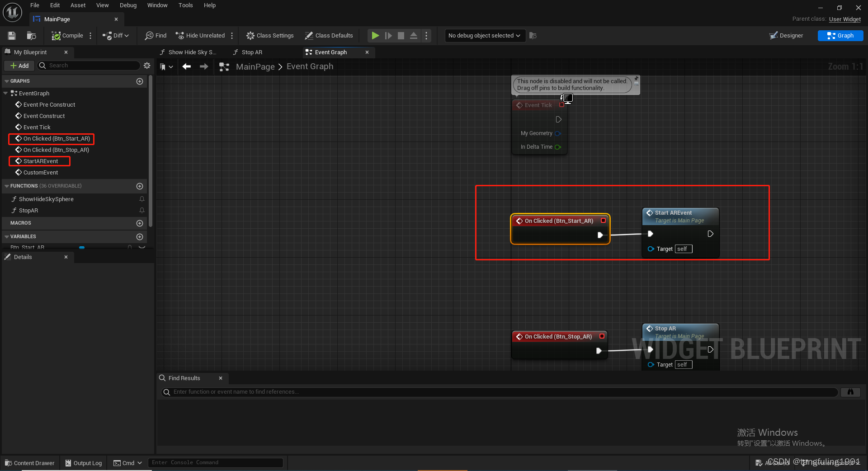Select ShowHideSkySphere function
This screenshot has width=868, height=471.
[x=46, y=199]
